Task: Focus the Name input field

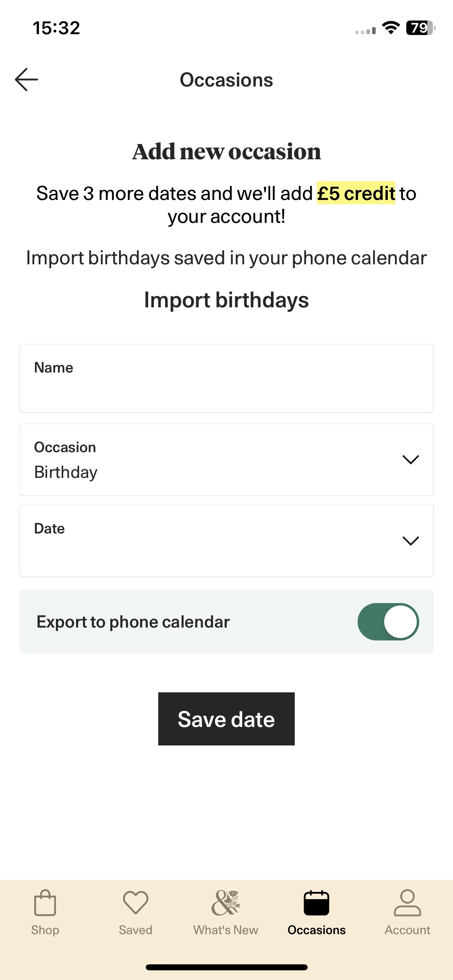Action: (226, 378)
